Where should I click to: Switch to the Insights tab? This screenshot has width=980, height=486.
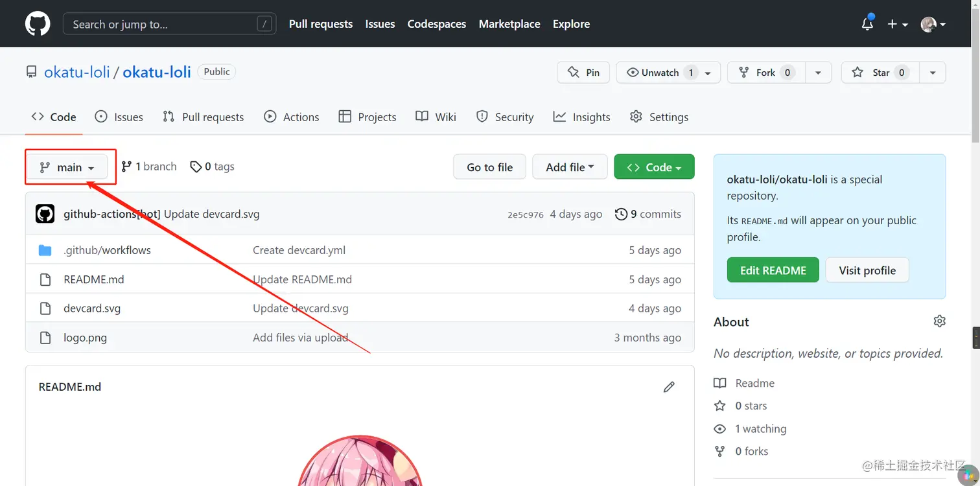(582, 117)
